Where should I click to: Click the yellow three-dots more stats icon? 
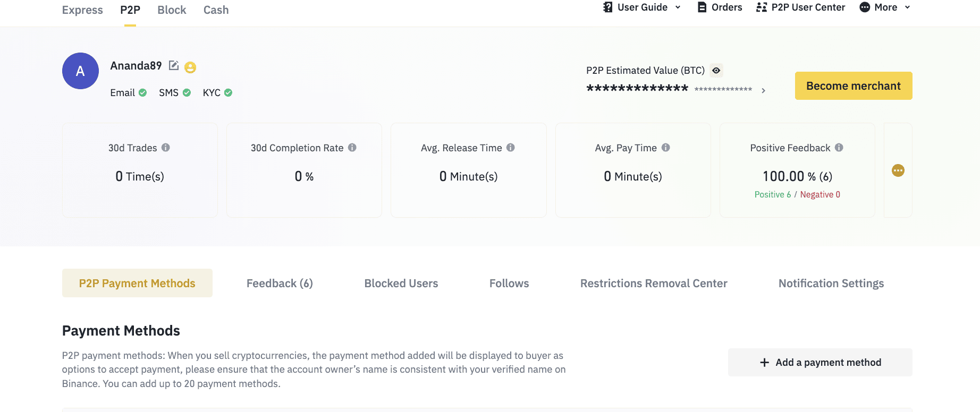898,170
